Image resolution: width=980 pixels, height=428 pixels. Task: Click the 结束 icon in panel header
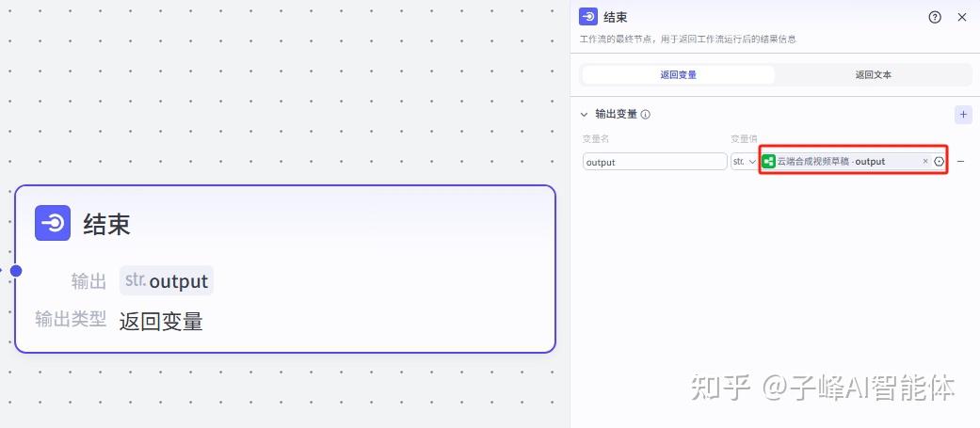click(588, 17)
